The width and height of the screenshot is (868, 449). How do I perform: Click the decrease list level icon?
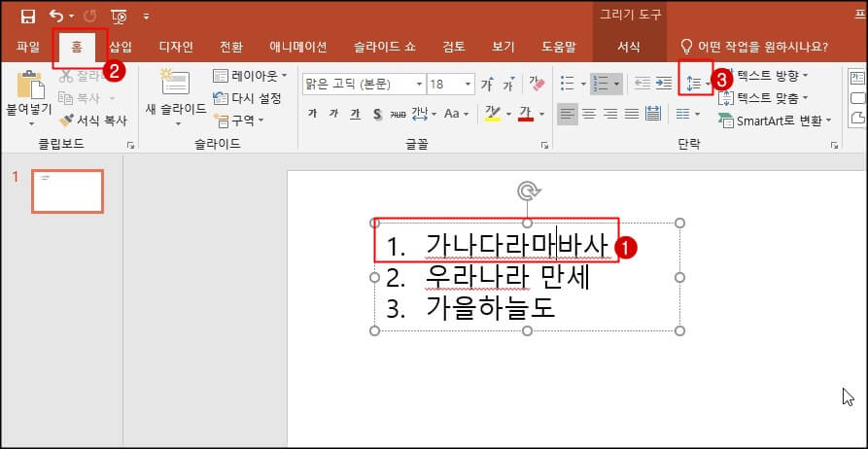(642, 85)
